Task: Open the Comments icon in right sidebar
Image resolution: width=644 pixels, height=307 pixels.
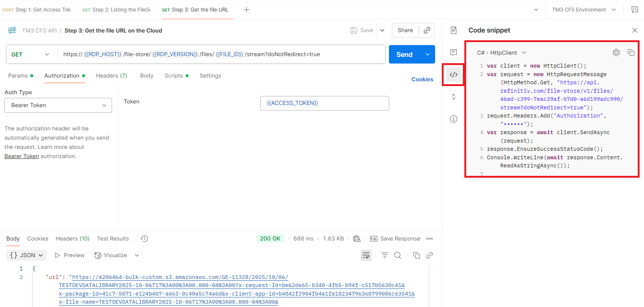Action: coord(454,52)
